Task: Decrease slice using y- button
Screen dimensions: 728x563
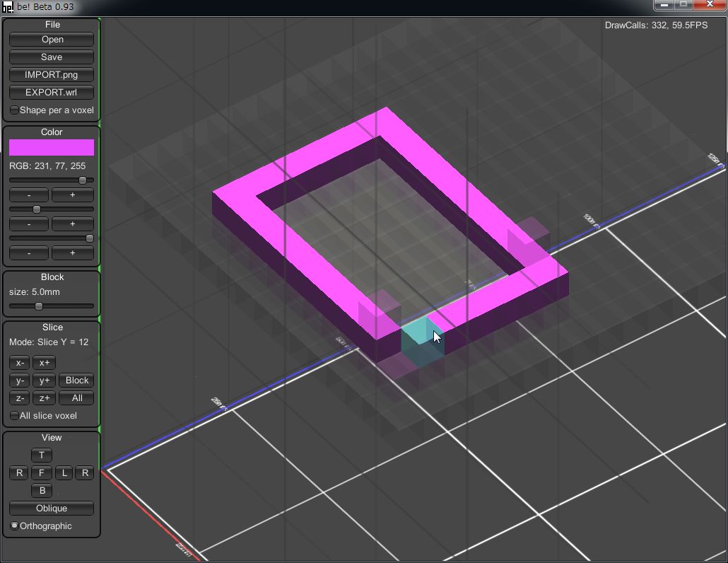Action: click(x=20, y=381)
